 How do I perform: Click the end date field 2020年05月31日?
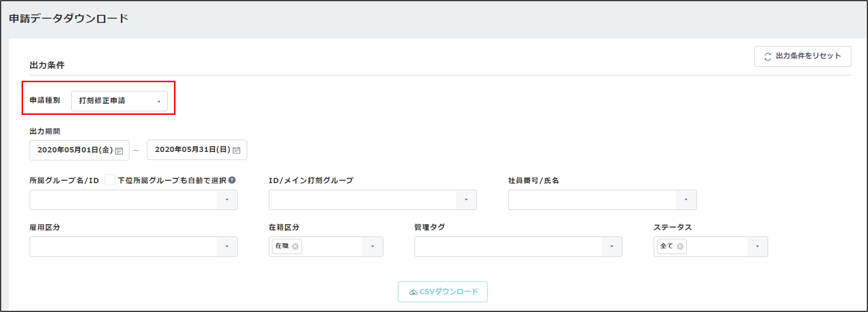192,150
